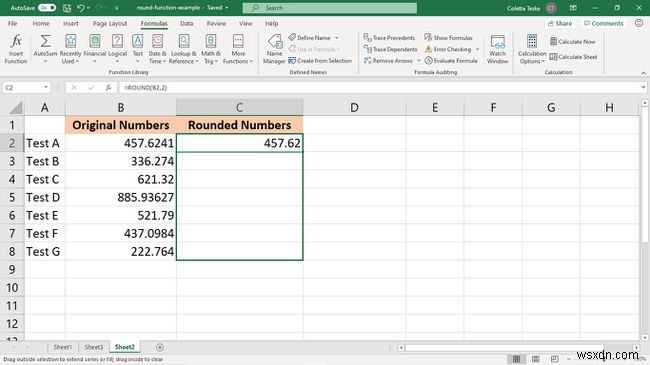Click the Insert Function fx icon

point(16,49)
